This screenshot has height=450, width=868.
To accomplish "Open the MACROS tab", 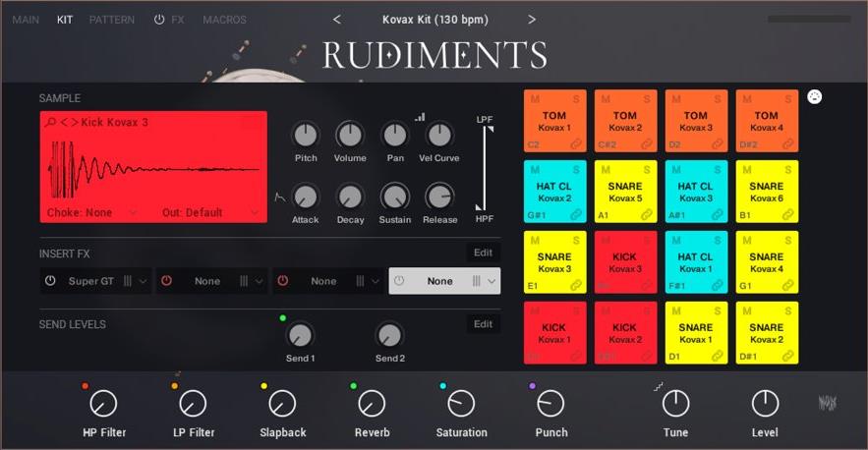I will (x=224, y=20).
